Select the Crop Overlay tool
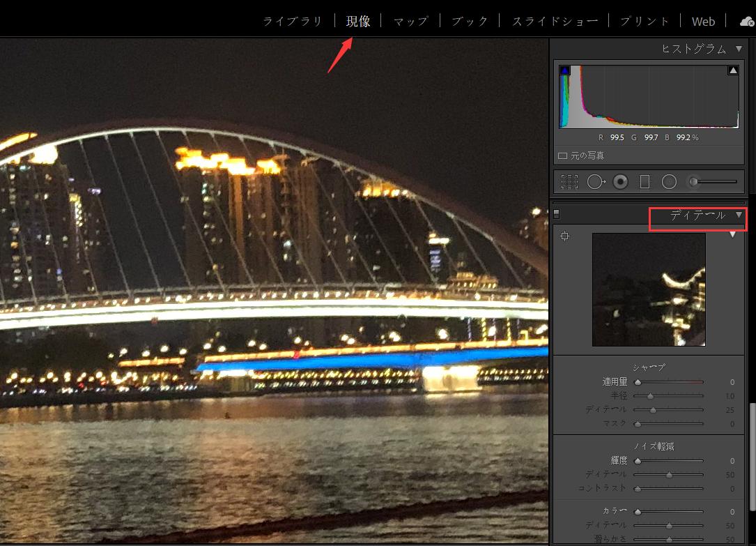Image resolution: width=756 pixels, height=546 pixels. click(x=570, y=182)
